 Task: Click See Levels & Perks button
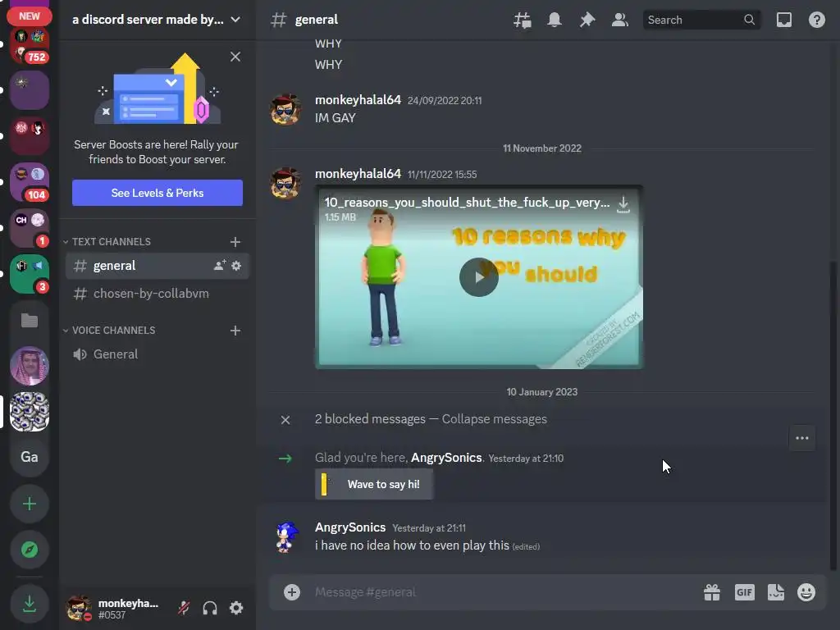pyautogui.click(x=157, y=193)
